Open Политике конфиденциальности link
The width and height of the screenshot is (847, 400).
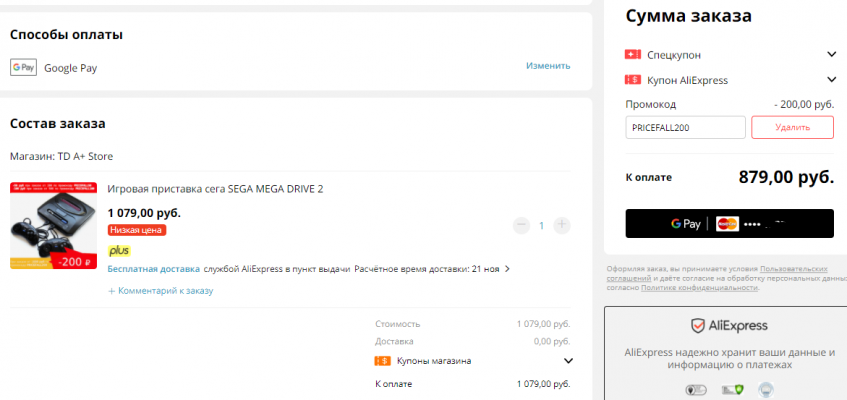tap(699, 288)
